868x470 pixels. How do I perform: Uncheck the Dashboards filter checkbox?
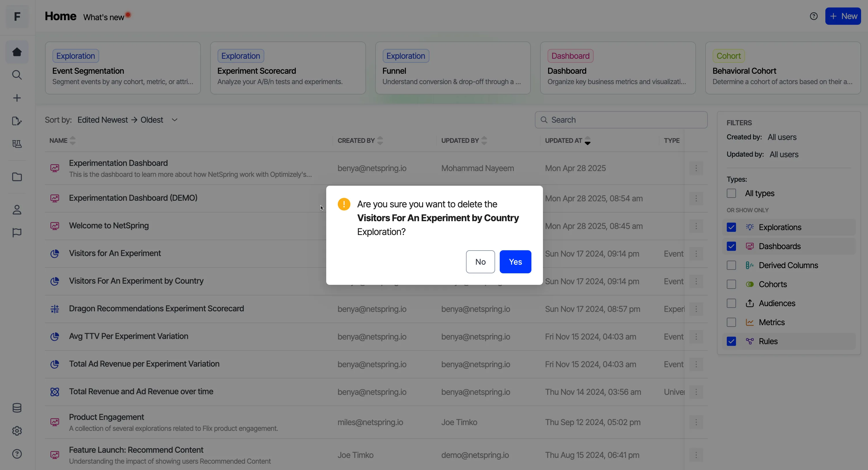point(731,246)
